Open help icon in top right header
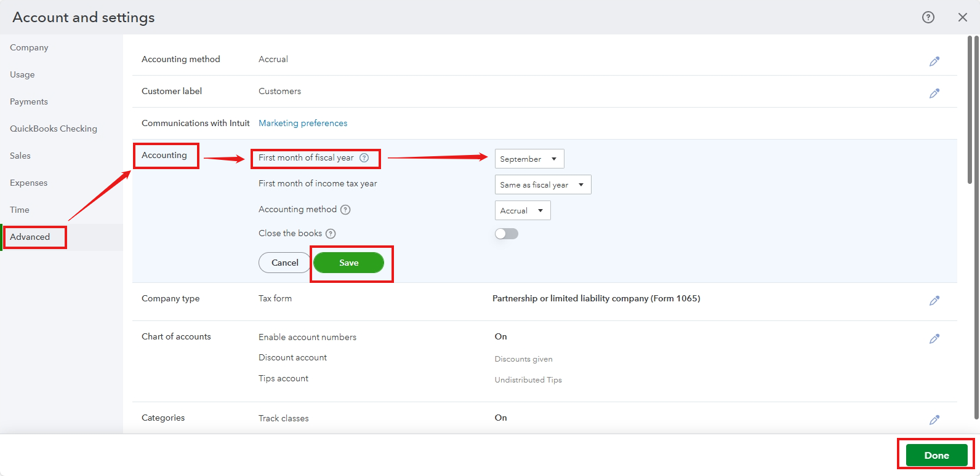The image size is (980, 476). (928, 17)
